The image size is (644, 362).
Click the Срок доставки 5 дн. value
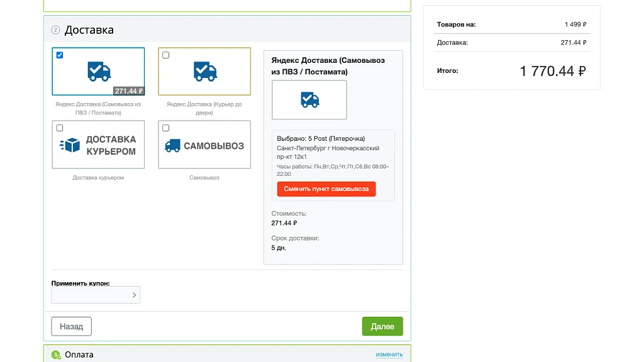pos(279,248)
